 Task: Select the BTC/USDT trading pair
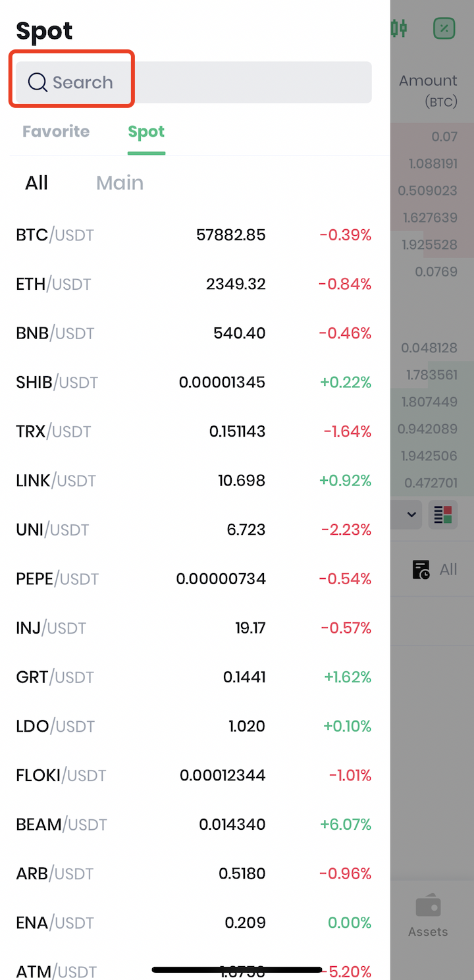pos(194,235)
